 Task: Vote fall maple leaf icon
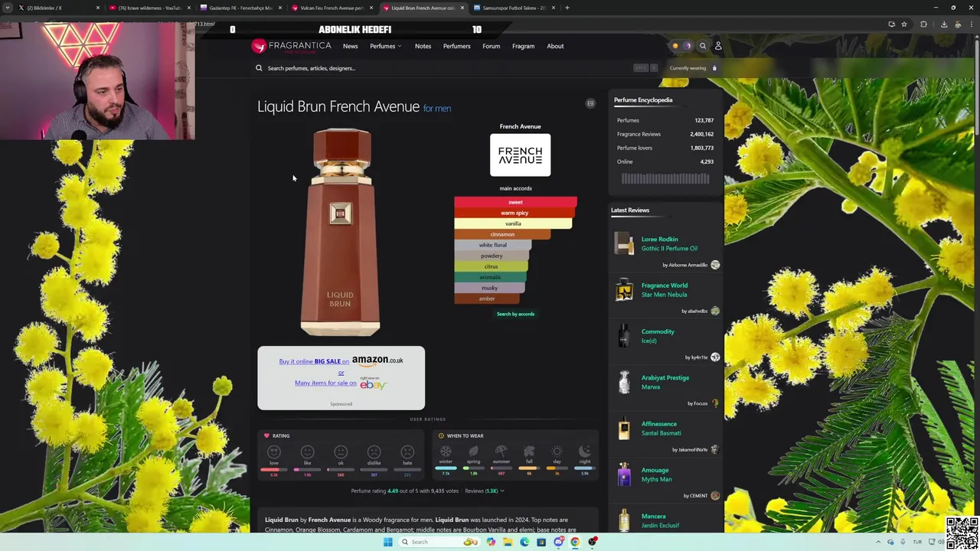529,452
